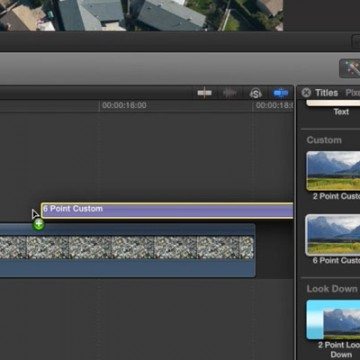This screenshot has height=360, width=360.
Task: Click the Custom category heading
Action: click(x=324, y=140)
